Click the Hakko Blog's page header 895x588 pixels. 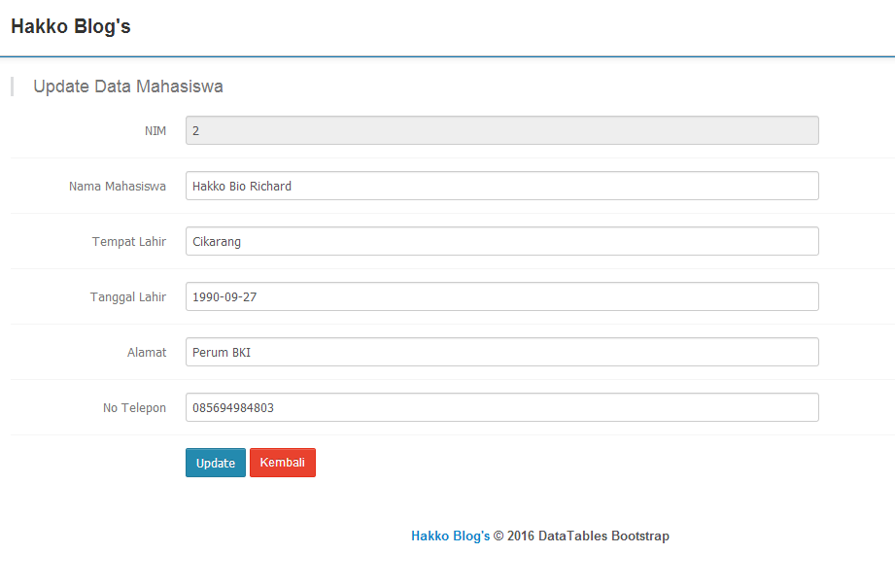[70, 26]
